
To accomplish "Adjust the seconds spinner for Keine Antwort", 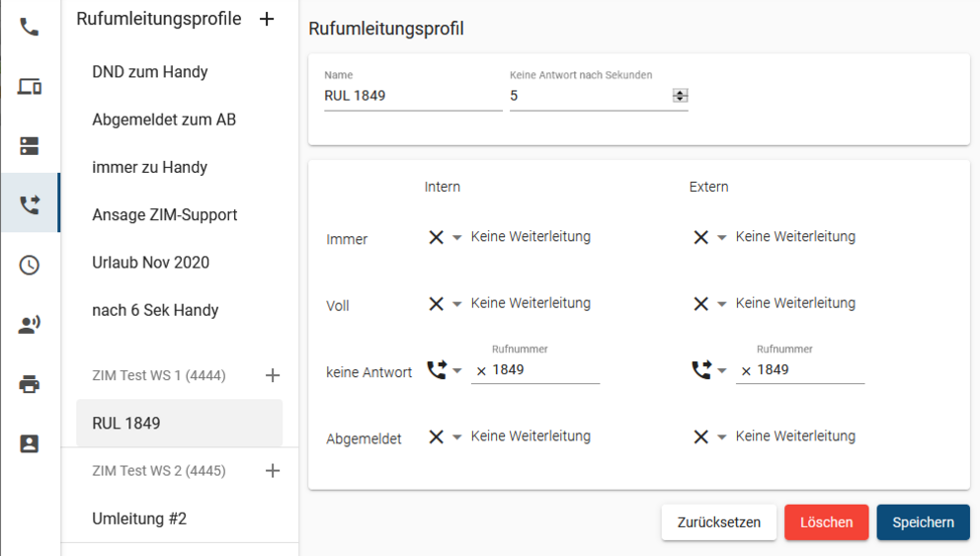I will click(x=680, y=96).
